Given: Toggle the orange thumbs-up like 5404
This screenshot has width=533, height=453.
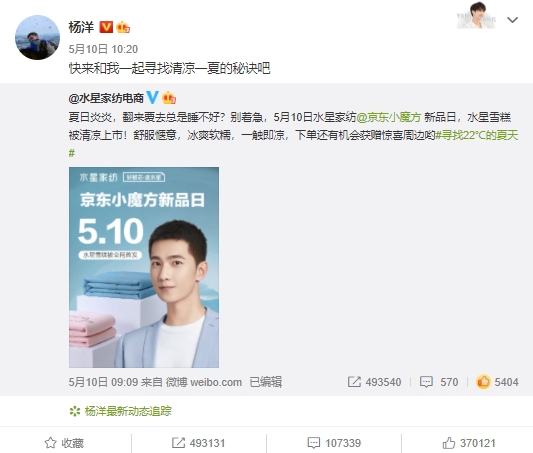Looking at the screenshot, I should pos(497,382).
